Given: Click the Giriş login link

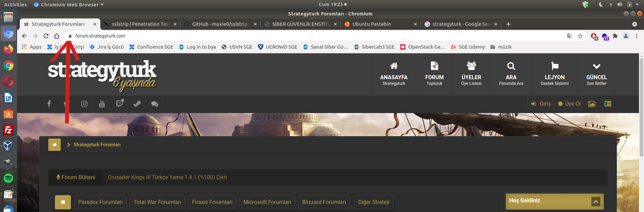Looking at the screenshot, I should click(541, 104).
